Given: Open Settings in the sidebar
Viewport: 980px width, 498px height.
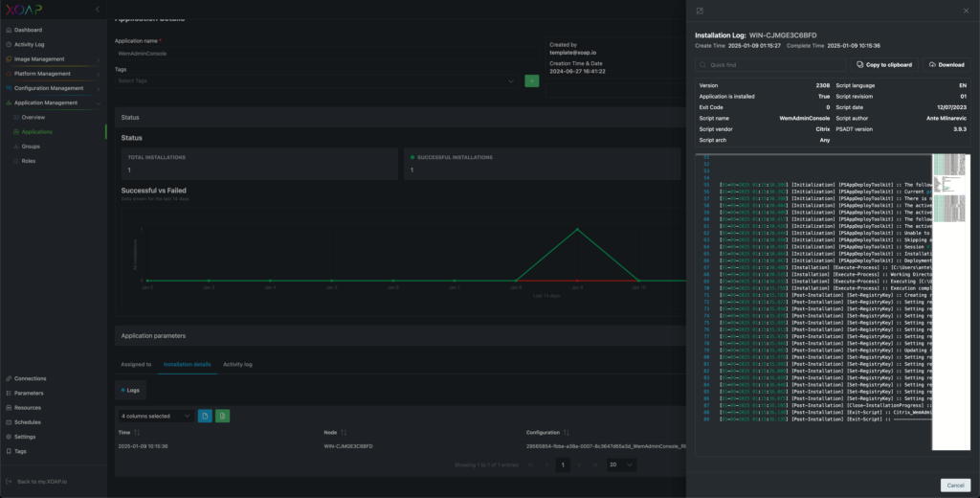Looking at the screenshot, I should click(25, 437).
